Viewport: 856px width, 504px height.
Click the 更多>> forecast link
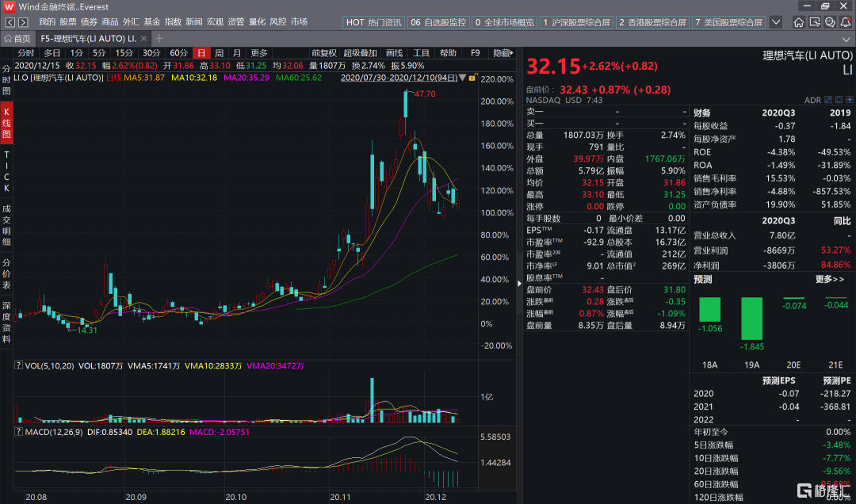click(x=830, y=280)
